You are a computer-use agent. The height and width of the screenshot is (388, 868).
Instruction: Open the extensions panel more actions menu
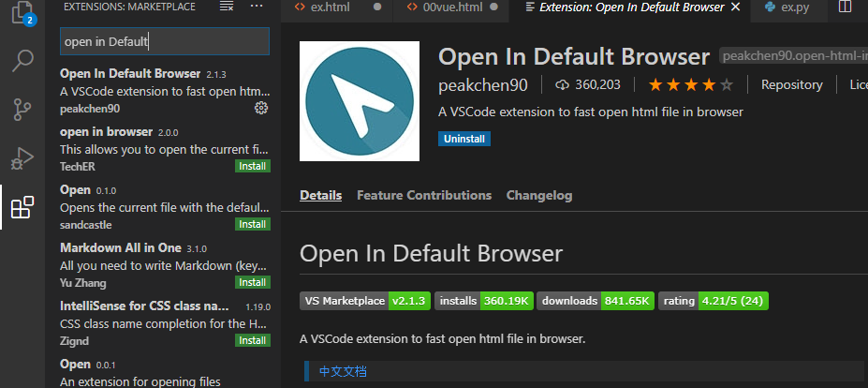coord(257,7)
